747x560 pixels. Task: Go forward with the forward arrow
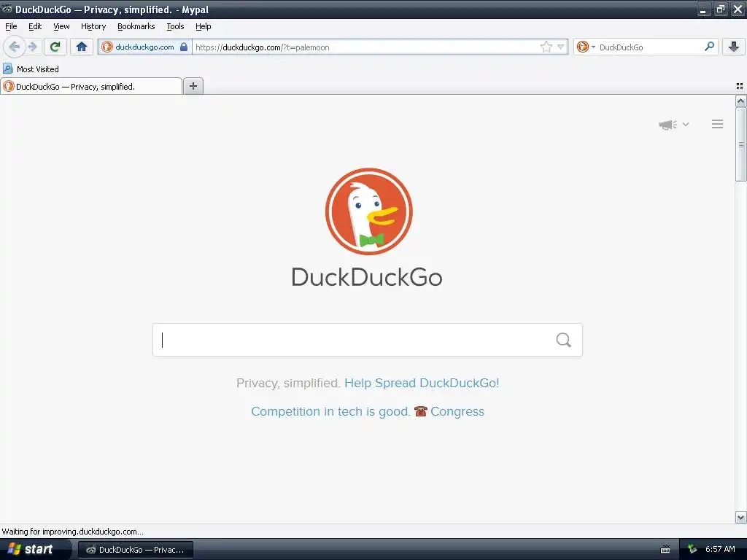[32, 47]
